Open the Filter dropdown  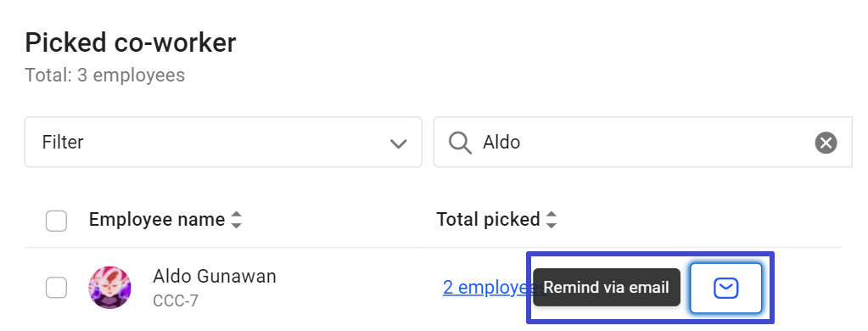[x=223, y=143]
